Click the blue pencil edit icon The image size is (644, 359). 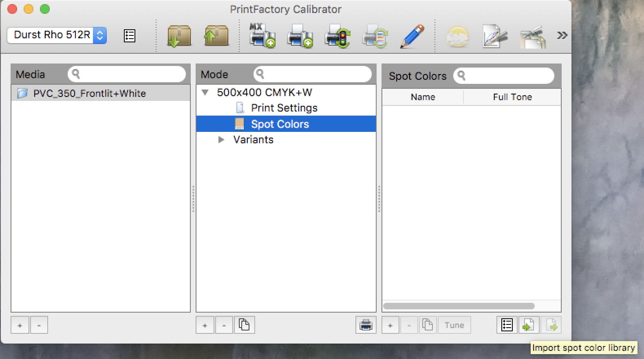412,36
